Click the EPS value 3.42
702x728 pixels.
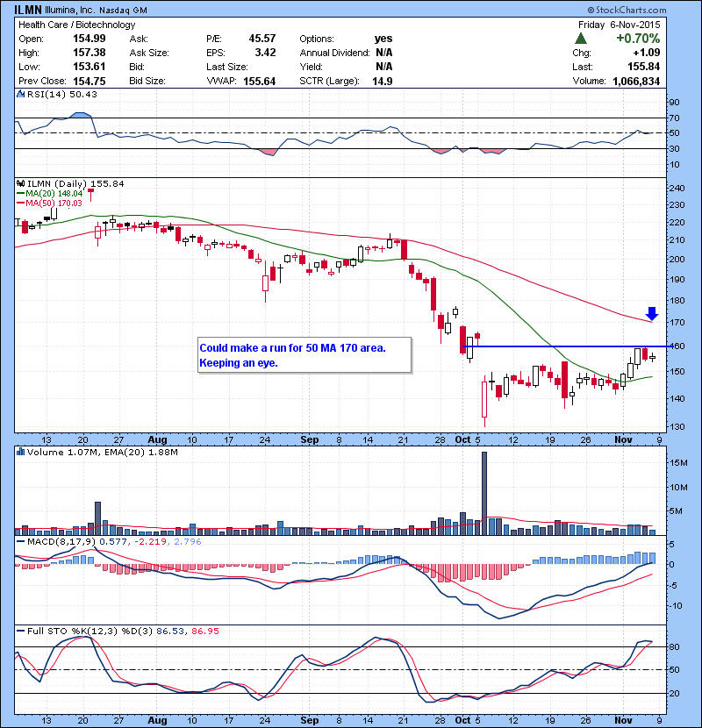(265, 53)
